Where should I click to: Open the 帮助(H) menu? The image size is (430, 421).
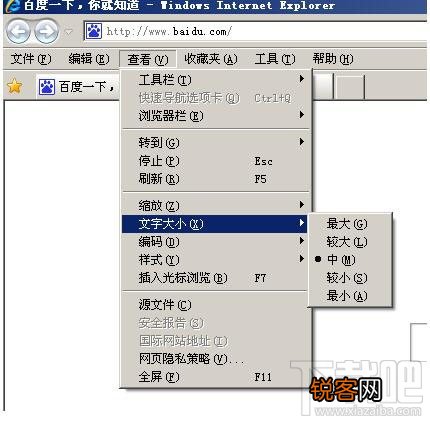(333, 59)
